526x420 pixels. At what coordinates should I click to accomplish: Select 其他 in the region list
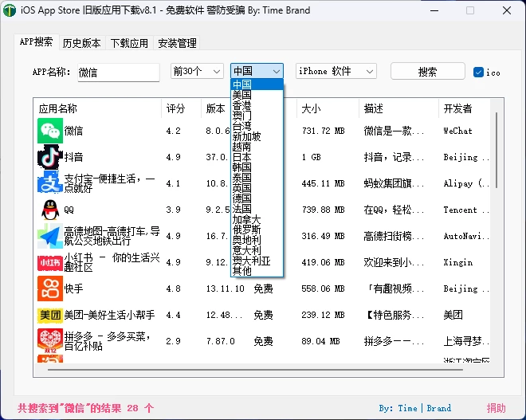click(x=257, y=271)
